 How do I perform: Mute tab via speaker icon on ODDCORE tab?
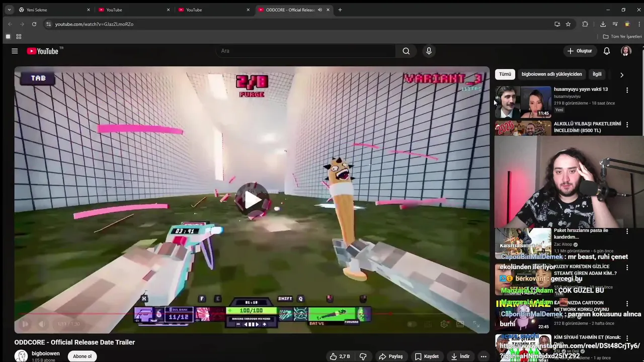319,10
